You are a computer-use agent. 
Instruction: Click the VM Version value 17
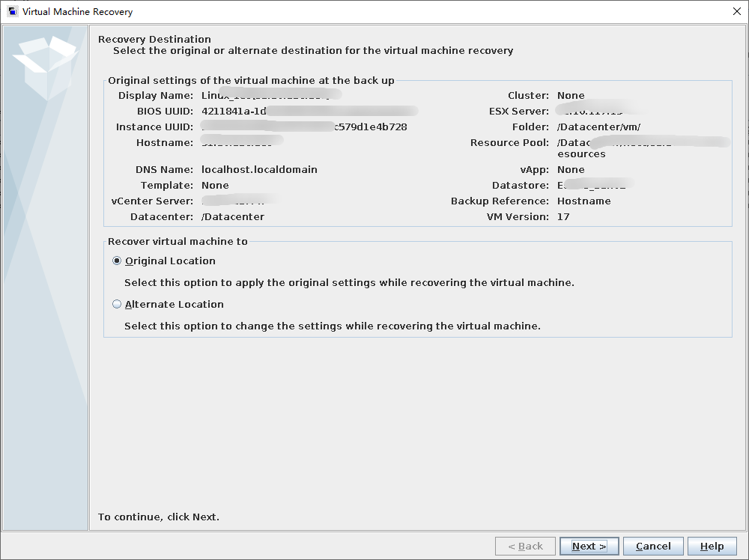coord(563,217)
